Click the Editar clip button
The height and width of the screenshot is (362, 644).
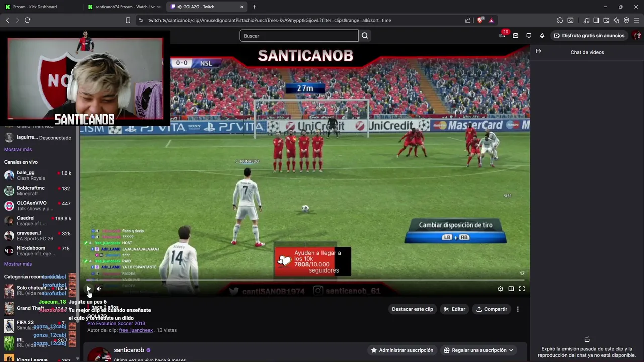click(454, 309)
